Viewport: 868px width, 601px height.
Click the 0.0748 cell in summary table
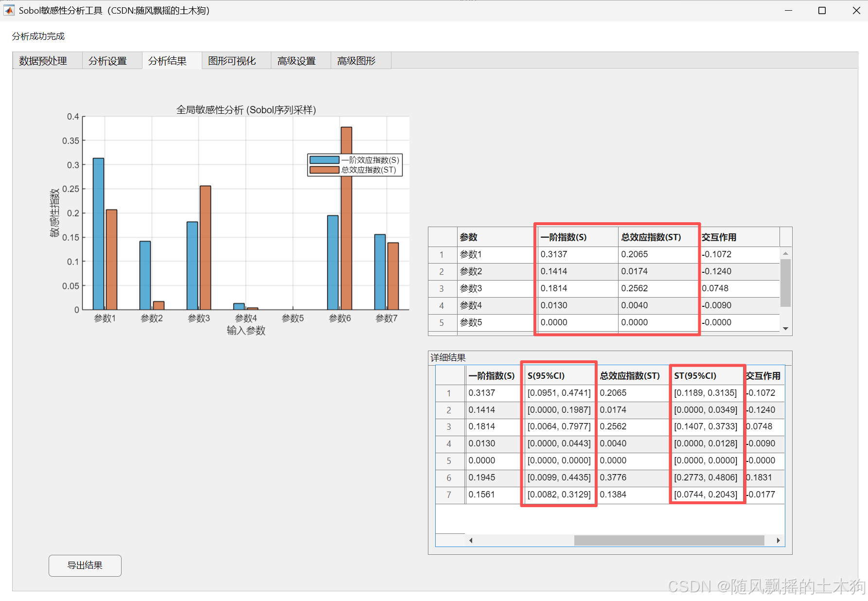coord(740,288)
